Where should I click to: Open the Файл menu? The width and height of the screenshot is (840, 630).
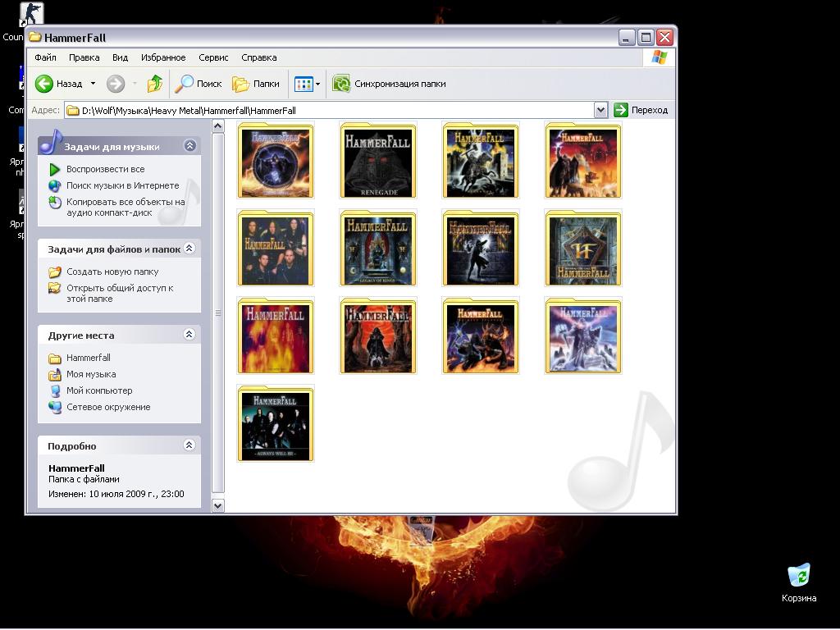click(x=45, y=57)
